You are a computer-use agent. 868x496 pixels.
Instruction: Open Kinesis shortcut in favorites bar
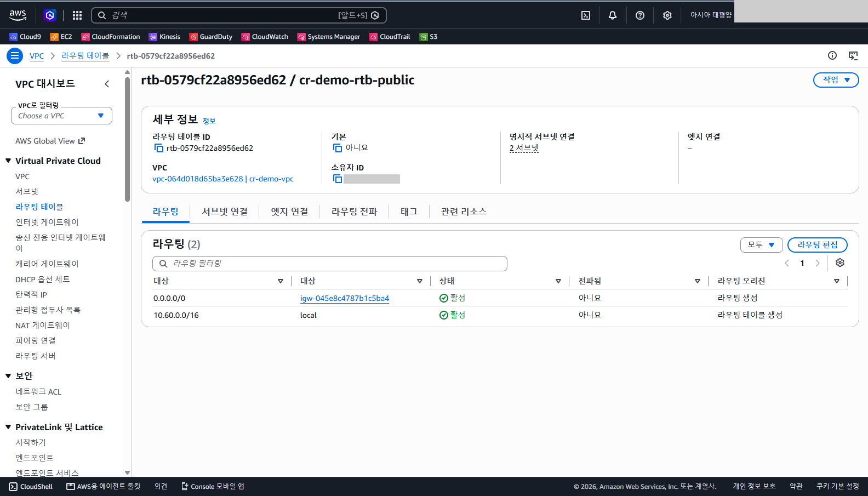click(164, 37)
